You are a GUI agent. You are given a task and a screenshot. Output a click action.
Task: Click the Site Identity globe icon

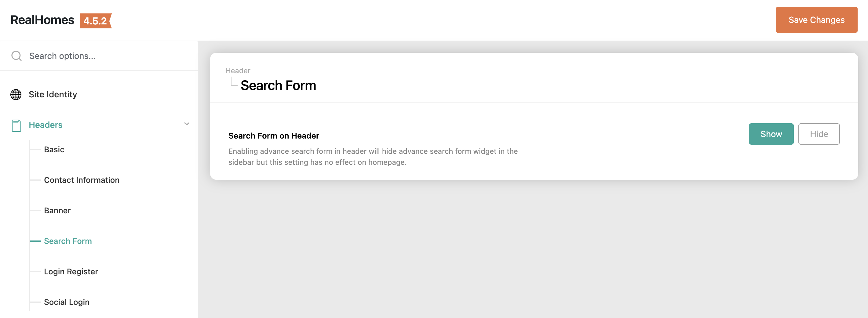coord(16,95)
